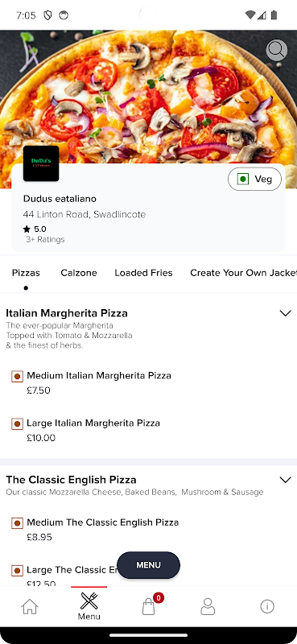Open the Create Your Own Jacket tab
The width and height of the screenshot is (297, 644).
[243, 273]
